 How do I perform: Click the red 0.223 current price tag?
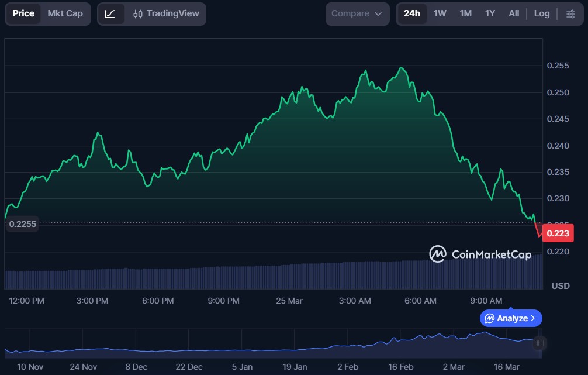pos(558,233)
